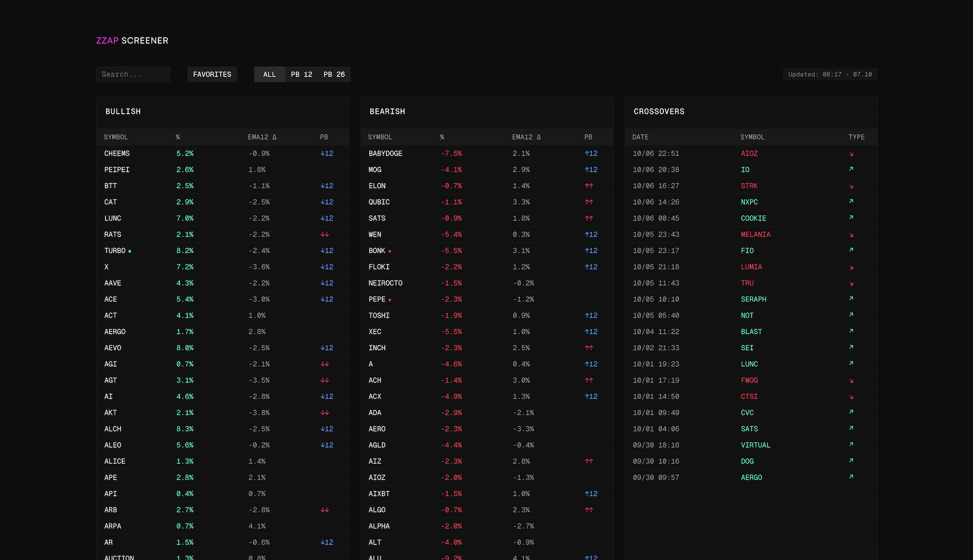Click the blue ↑12 pullback icon for BABYDOGE
The image size is (973, 560).
point(591,153)
